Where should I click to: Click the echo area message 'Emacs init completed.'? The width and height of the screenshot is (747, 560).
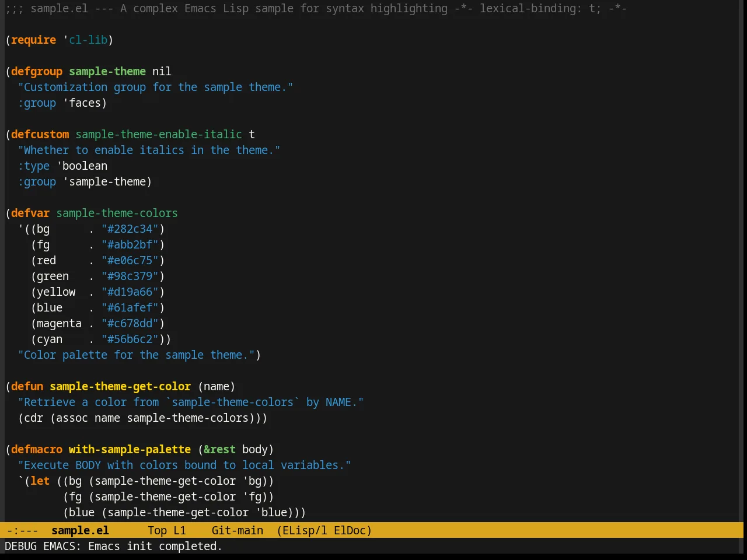155,546
